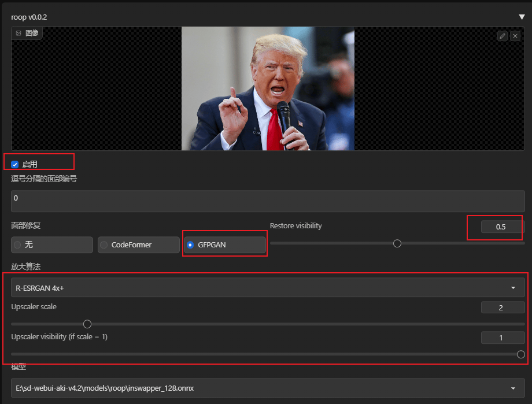This screenshot has width=532, height=404.
Task: Select the CodeFormer radio option
Action: tap(138, 245)
